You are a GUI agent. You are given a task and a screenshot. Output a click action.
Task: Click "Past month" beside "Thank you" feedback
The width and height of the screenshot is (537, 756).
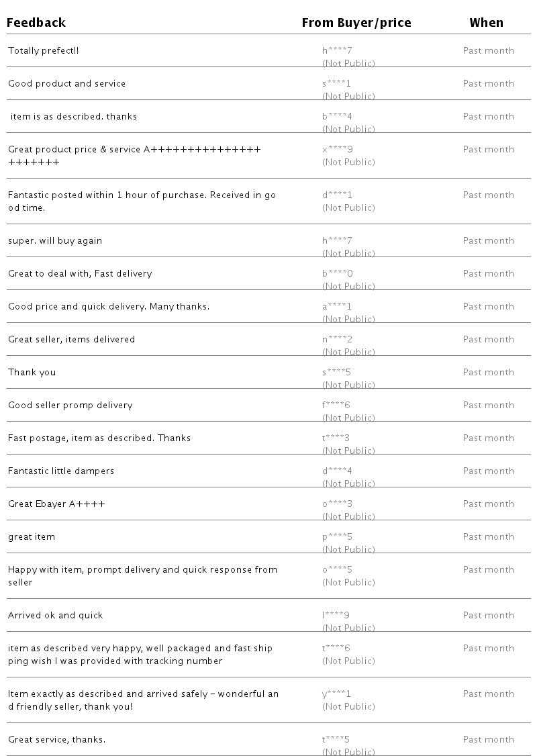(x=488, y=373)
